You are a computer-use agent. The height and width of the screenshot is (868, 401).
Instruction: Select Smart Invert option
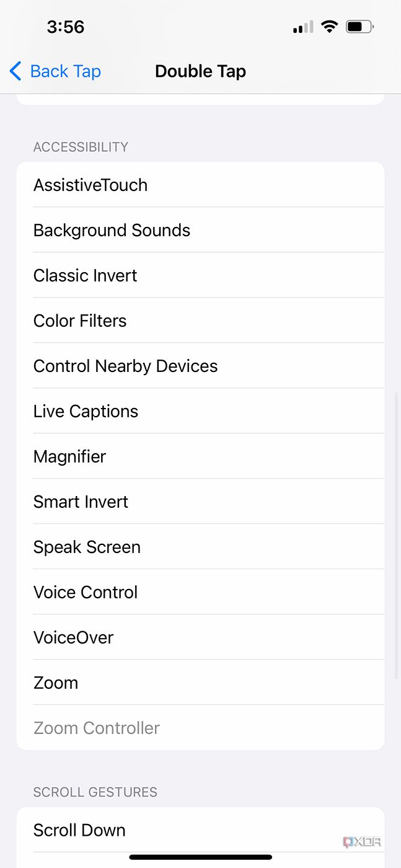[81, 502]
